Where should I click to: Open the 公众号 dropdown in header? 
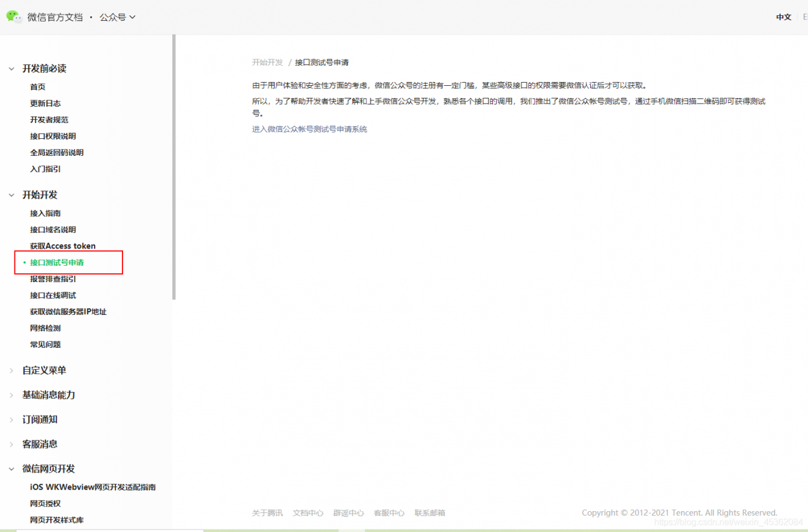(117, 17)
